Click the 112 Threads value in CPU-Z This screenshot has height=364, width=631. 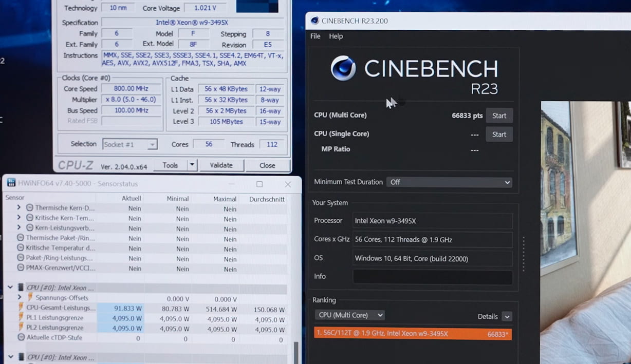tap(272, 144)
